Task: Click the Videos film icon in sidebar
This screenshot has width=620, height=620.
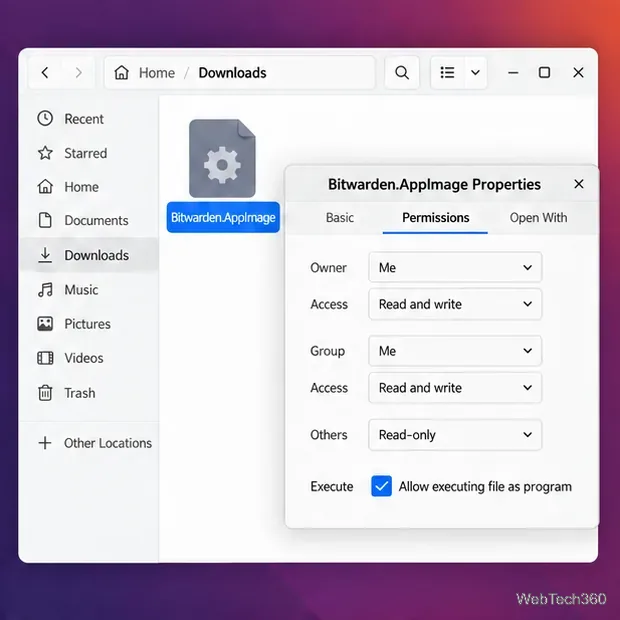Action: (45, 358)
